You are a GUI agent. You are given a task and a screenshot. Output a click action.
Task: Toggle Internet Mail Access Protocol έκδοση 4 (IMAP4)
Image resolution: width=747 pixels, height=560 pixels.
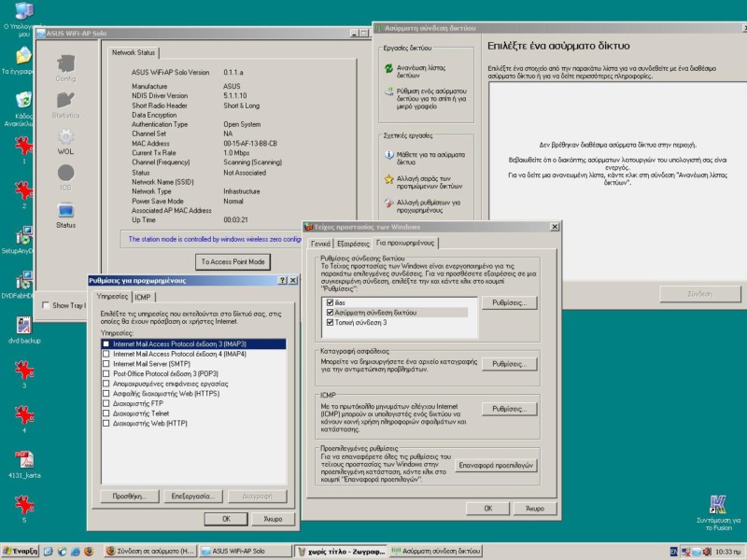[106, 354]
